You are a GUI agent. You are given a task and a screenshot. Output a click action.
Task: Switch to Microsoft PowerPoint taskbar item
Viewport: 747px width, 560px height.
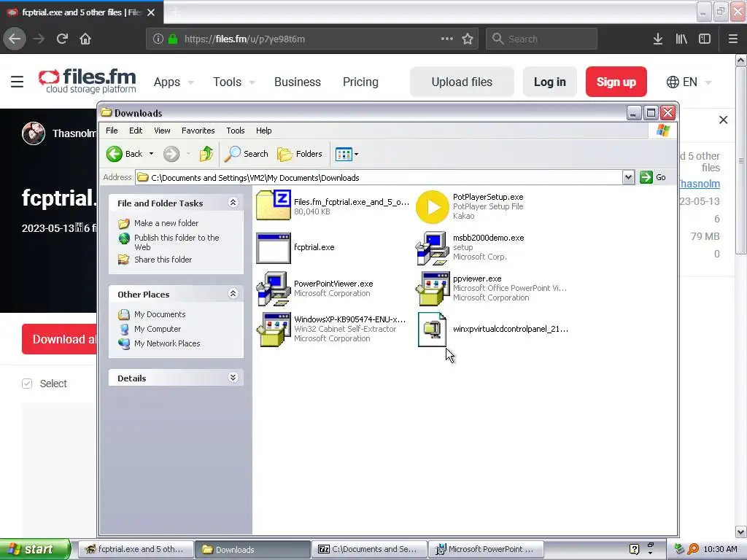tap(485, 549)
